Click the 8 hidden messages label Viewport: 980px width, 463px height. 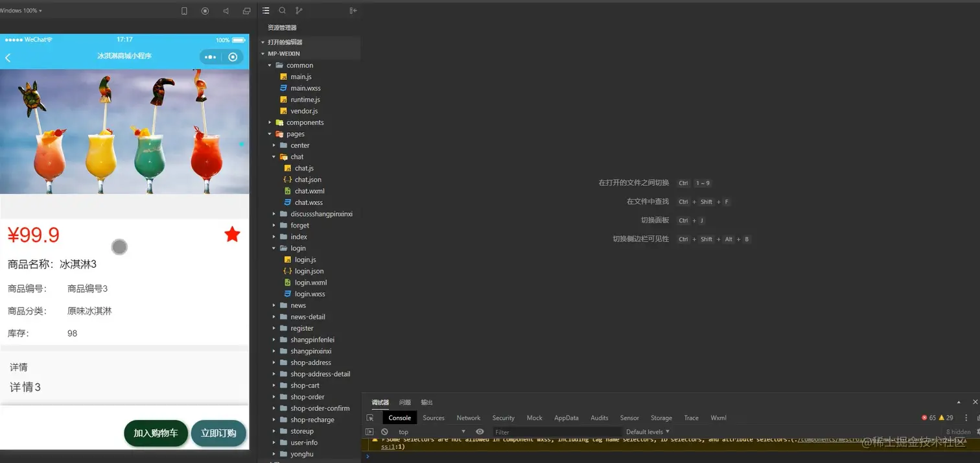pyautogui.click(x=958, y=432)
